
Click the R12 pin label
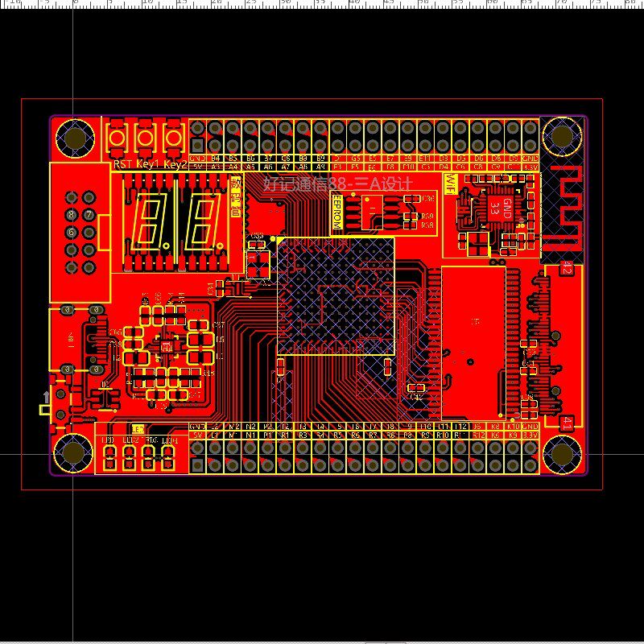[x=478, y=435]
